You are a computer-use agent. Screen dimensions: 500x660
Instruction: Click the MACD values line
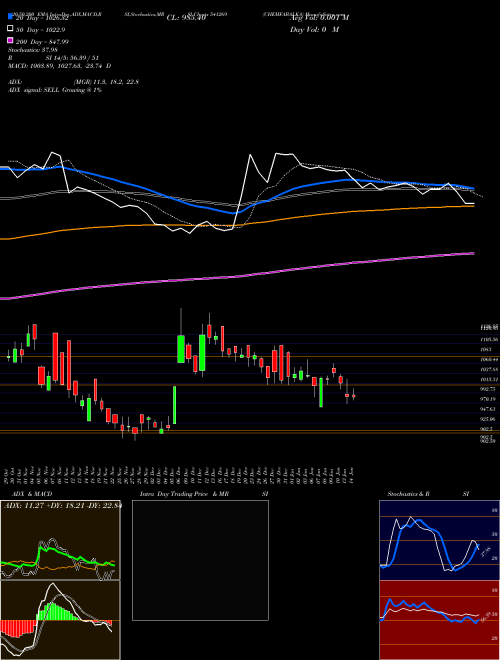[x=60, y=66]
